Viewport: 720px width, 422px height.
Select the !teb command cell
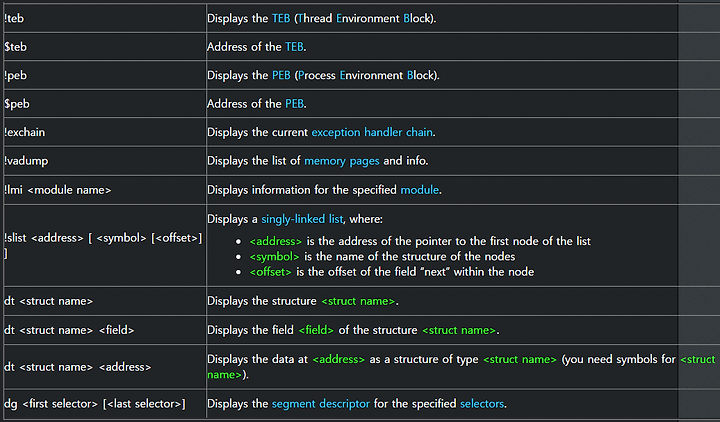[105, 18]
